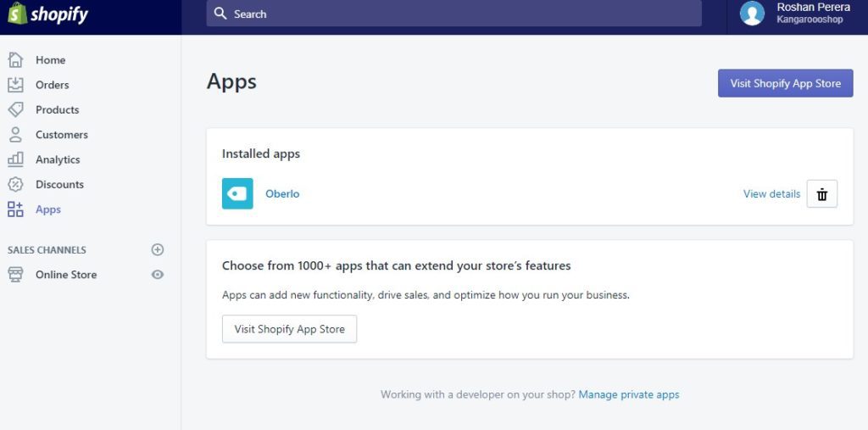Click the Apps grid icon
This screenshot has width=868, height=430.
15,209
